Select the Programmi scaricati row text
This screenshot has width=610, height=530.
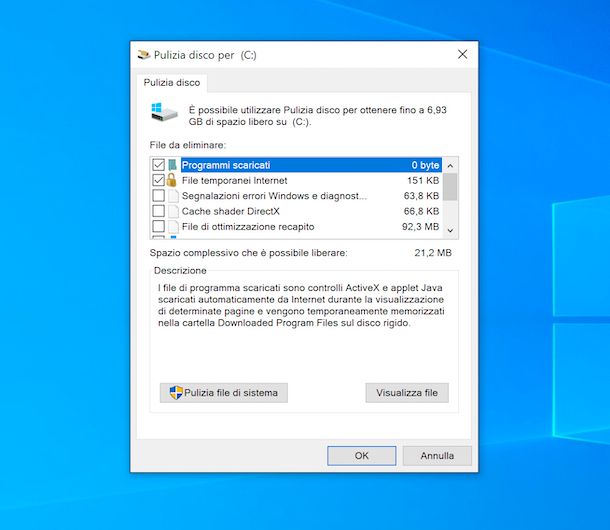point(226,165)
